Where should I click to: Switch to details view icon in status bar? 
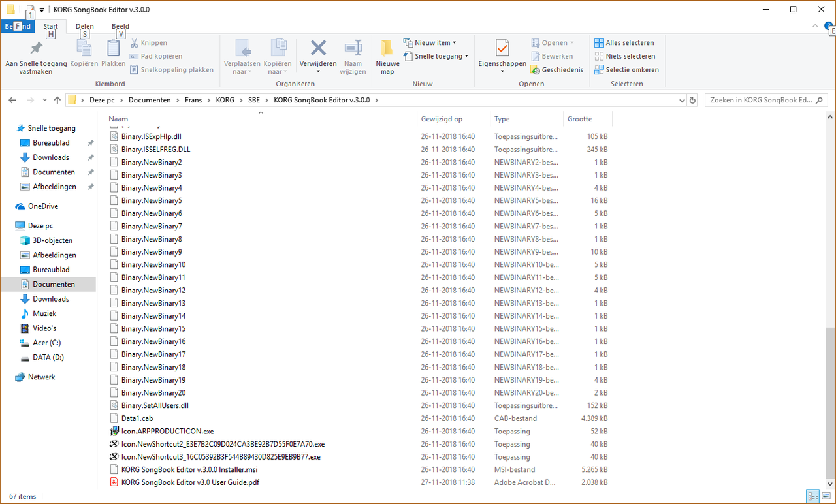(x=812, y=496)
